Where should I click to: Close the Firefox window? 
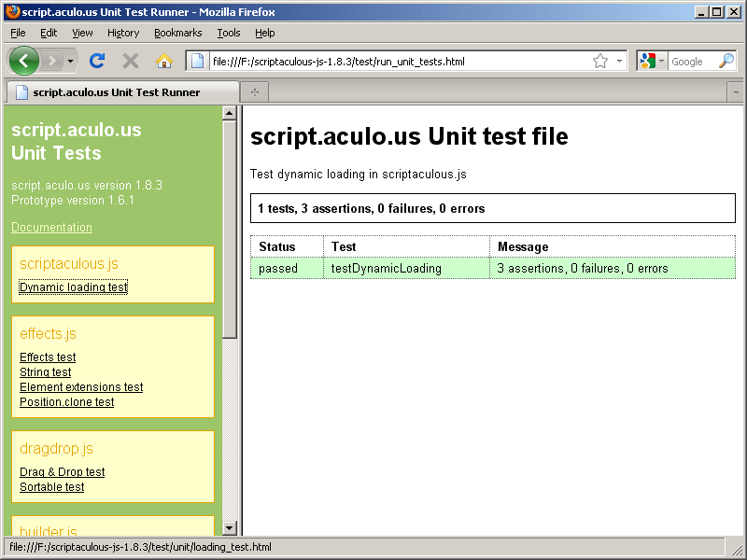tap(734, 12)
